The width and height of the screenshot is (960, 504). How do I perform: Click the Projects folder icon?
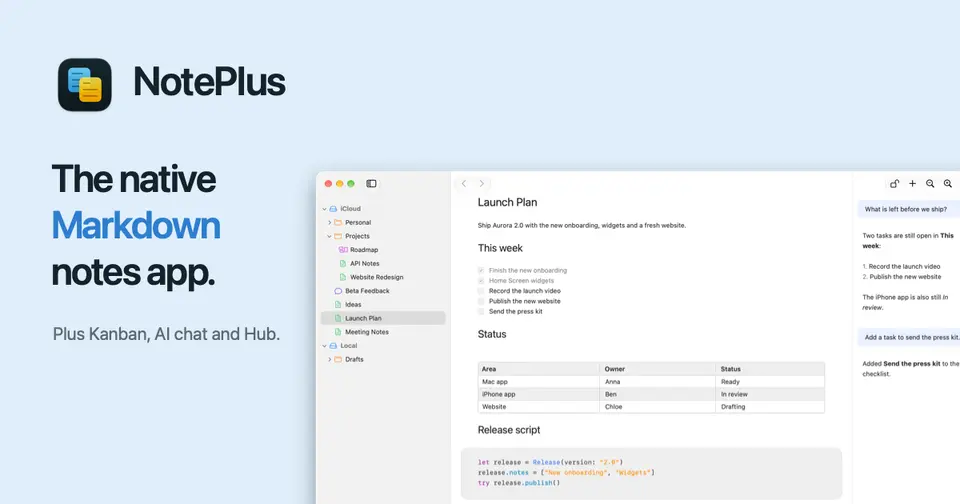[x=338, y=236]
